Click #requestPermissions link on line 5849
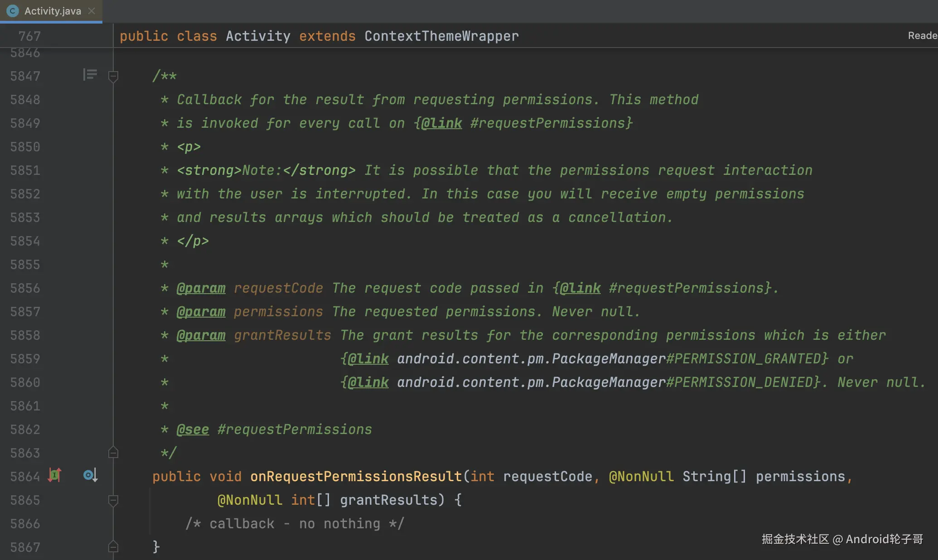 pos(547,123)
